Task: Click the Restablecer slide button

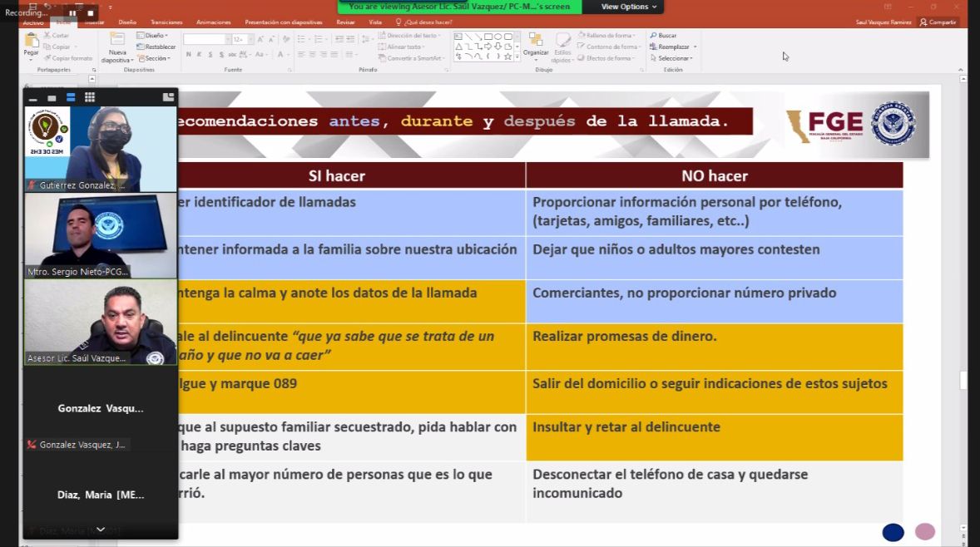Action: 160,47
